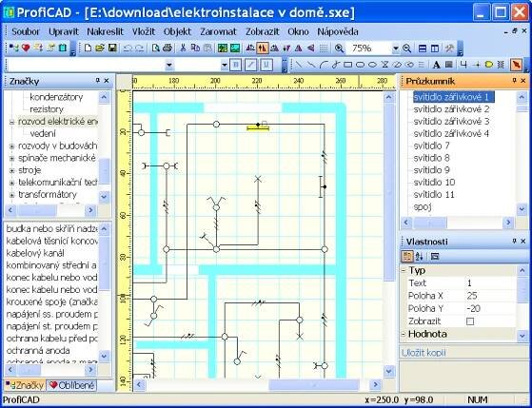Select the arc drawing tool
The height and width of the screenshot is (408, 532).
(324, 65)
